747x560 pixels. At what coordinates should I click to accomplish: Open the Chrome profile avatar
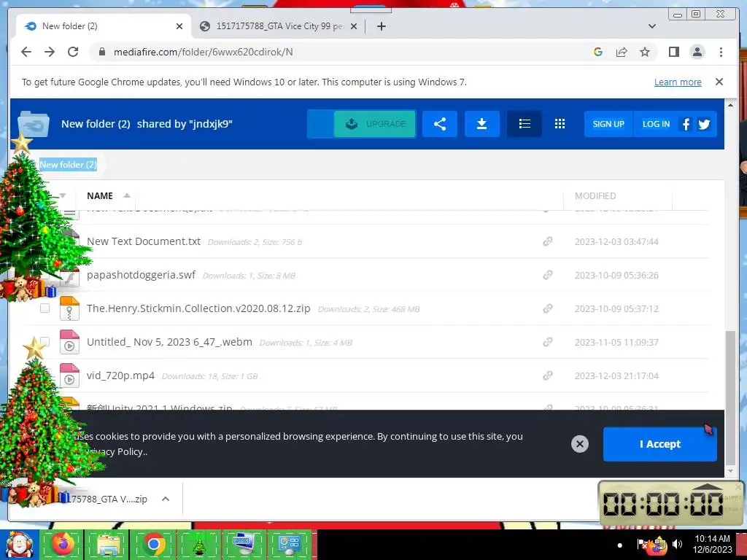tap(697, 52)
